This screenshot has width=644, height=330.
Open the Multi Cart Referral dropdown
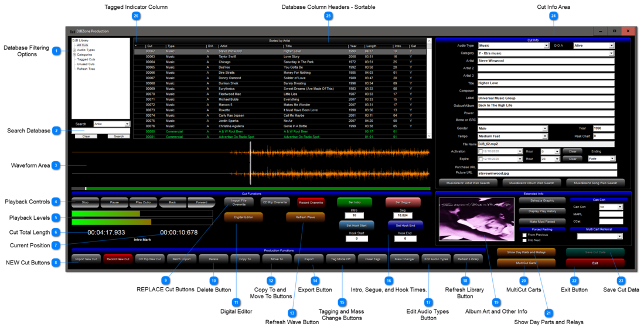click(x=620, y=236)
